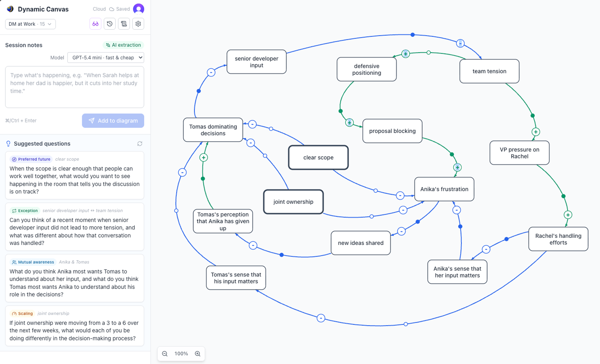This screenshot has width=600, height=364.
Task: Click the Add to diagram button
Action: 113,121
